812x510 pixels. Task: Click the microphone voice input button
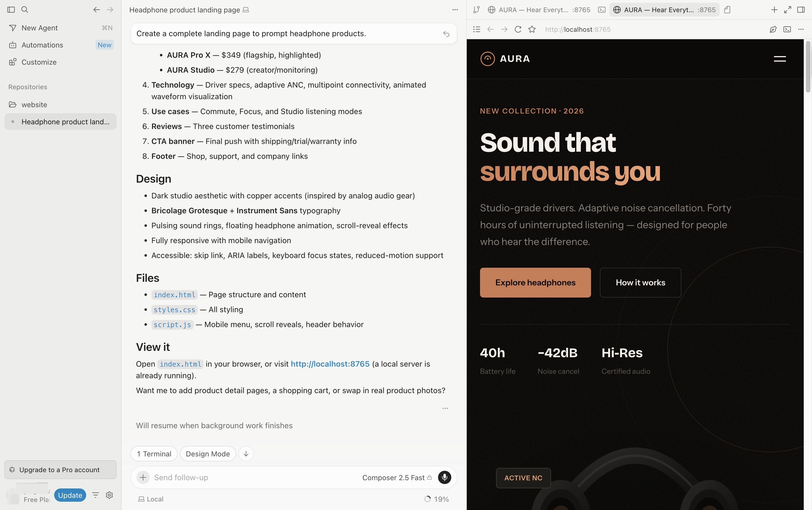click(x=444, y=477)
